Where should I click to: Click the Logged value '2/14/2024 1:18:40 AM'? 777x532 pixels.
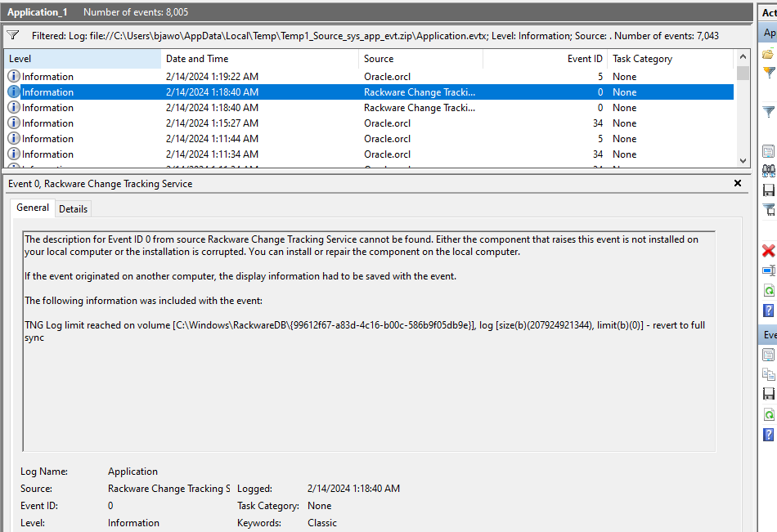(353, 489)
